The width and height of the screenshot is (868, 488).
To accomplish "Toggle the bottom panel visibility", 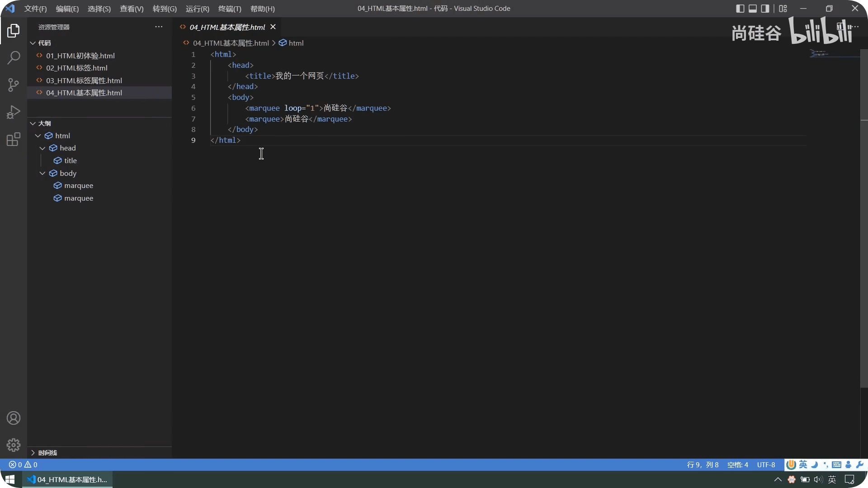I will tap(753, 9).
